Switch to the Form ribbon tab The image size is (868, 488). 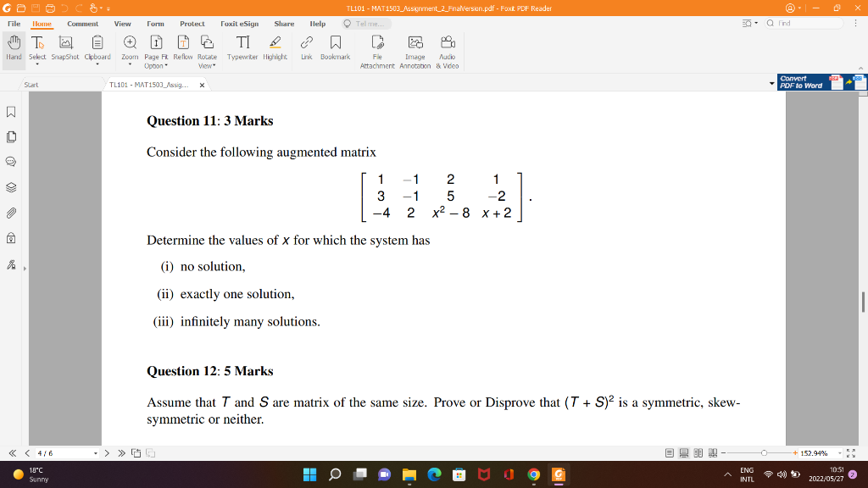coord(155,24)
